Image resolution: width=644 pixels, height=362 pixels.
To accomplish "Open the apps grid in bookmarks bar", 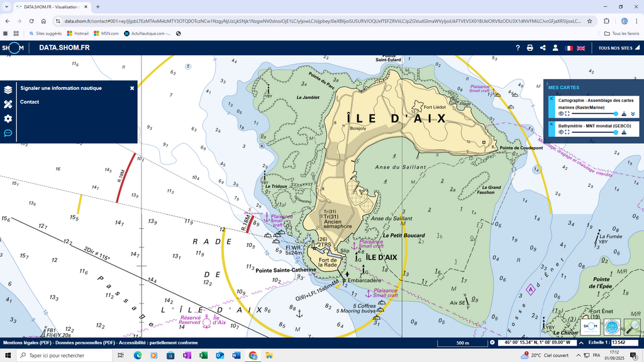I will 16,34.
